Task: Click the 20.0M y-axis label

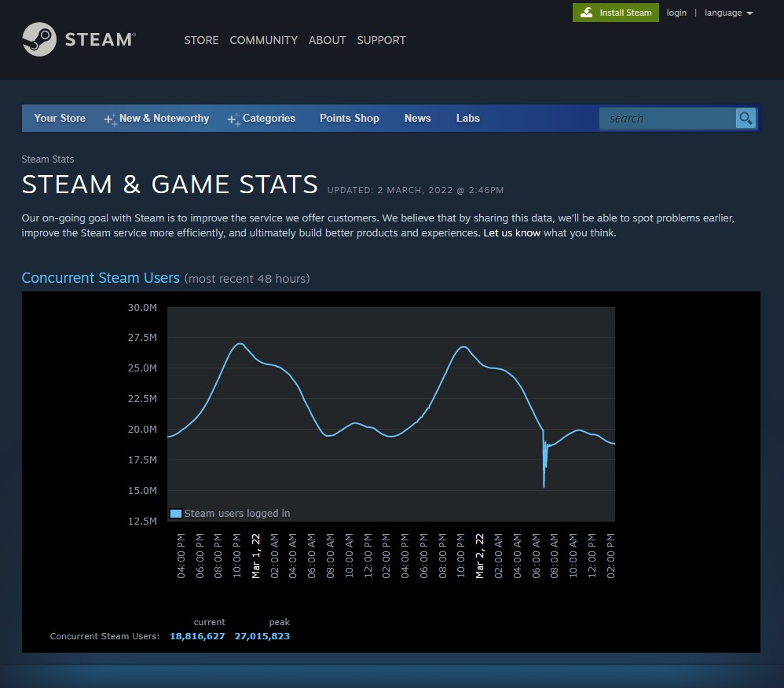Action: coord(142,429)
